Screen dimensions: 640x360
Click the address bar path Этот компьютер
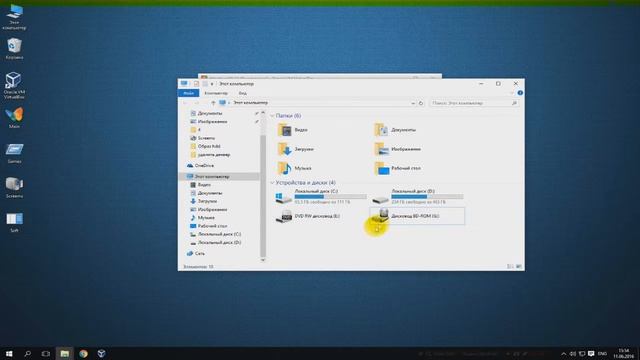[251, 103]
